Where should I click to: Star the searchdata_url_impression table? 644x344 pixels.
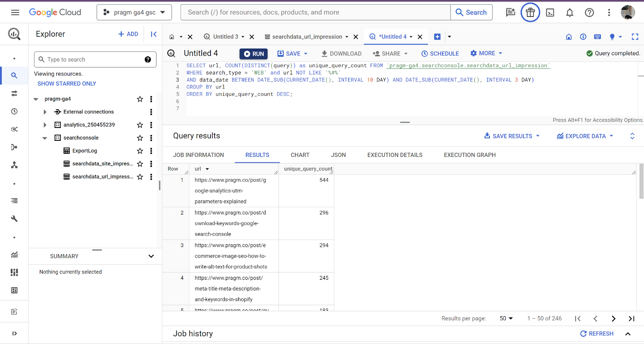[140, 177]
